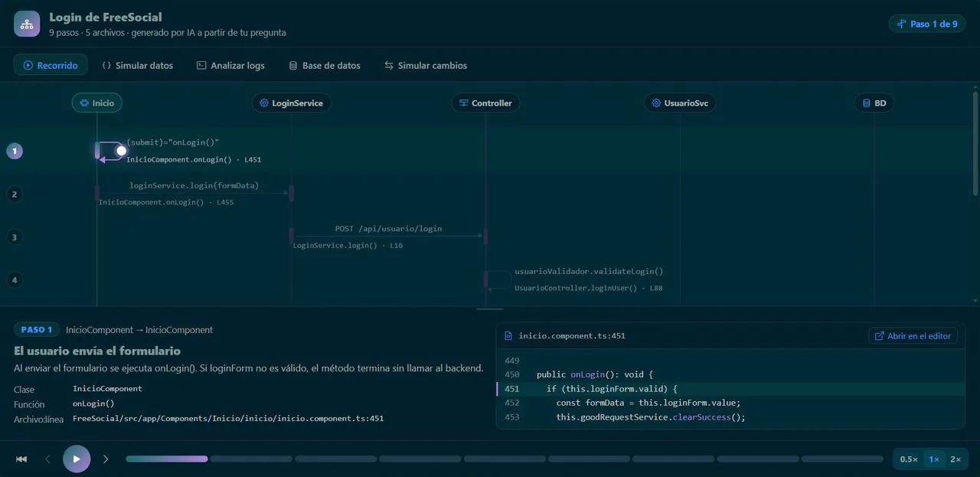Click Abrir en el editor button
Screen dimensions: 980x477
pyautogui.click(x=913, y=335)
